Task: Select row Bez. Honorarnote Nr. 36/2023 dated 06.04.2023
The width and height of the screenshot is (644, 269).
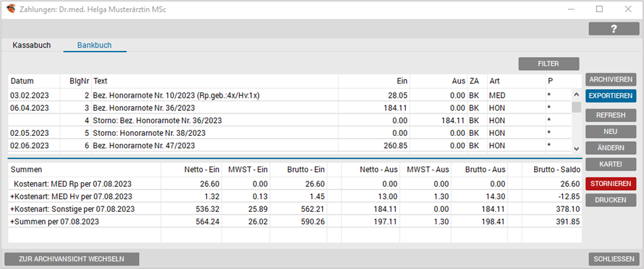Action: (x=290, y=108)
